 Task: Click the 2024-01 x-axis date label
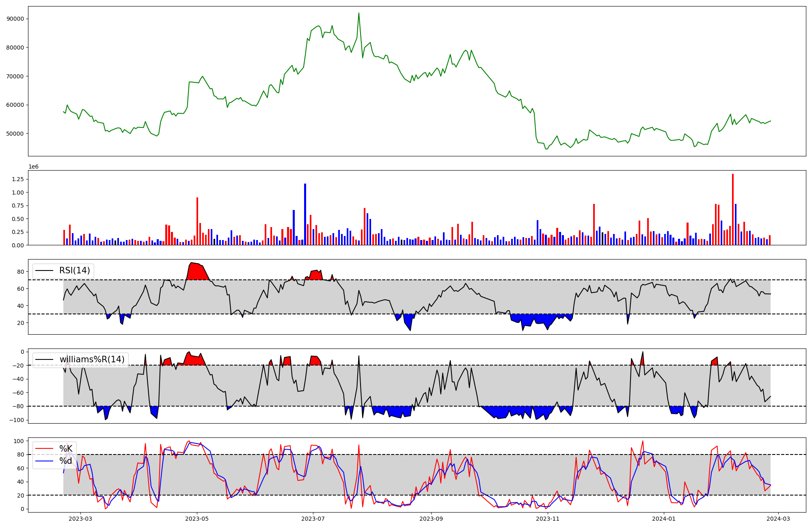coord(664,518)
